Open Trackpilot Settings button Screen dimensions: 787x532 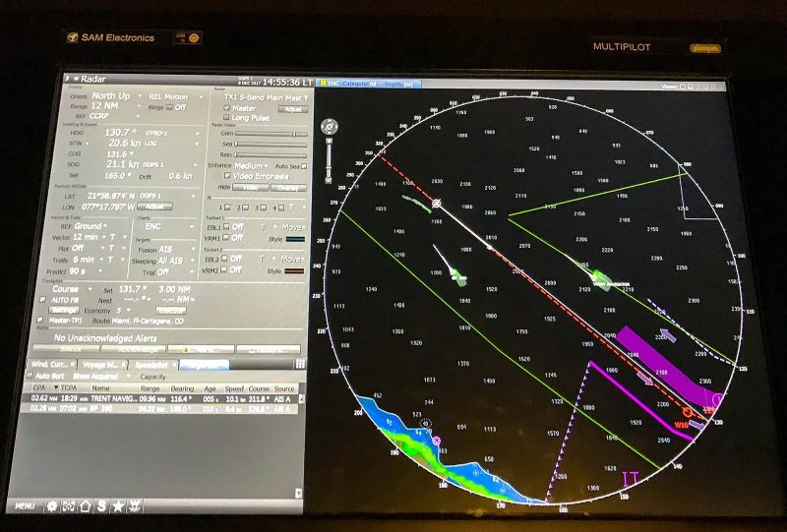click(x=64, y=310)
